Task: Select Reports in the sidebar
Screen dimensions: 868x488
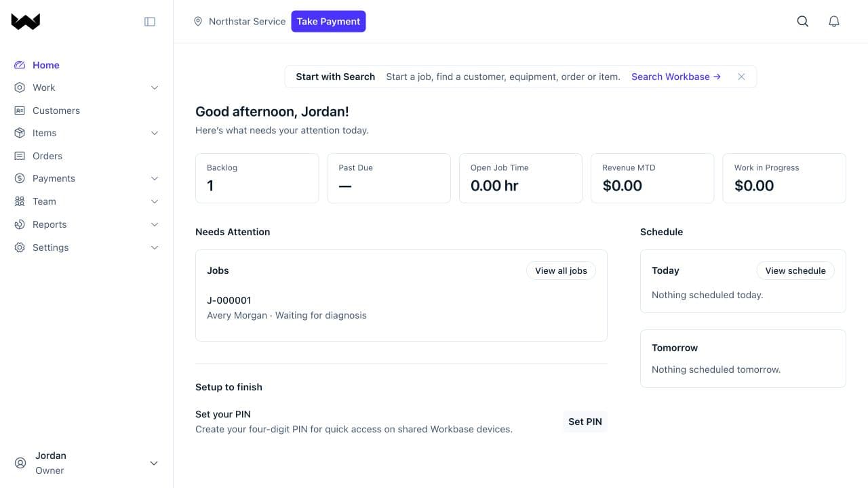Action: [x=50, y=224]
